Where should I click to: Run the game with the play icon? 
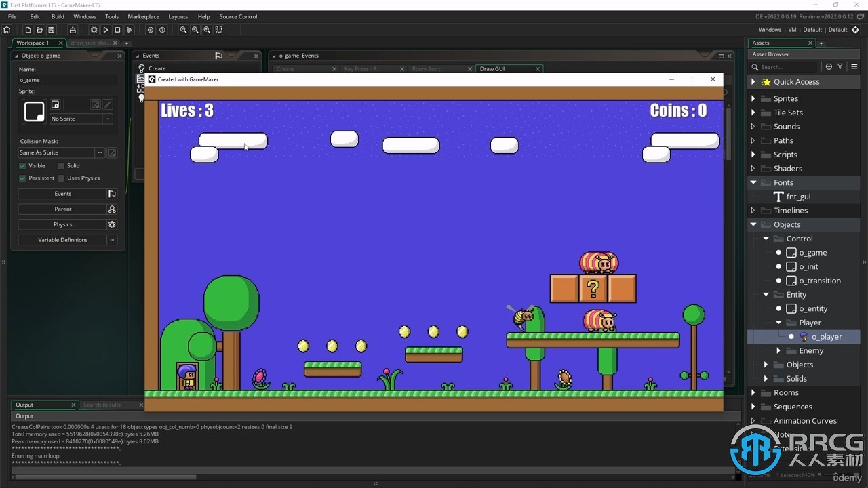tap(105, 30)
